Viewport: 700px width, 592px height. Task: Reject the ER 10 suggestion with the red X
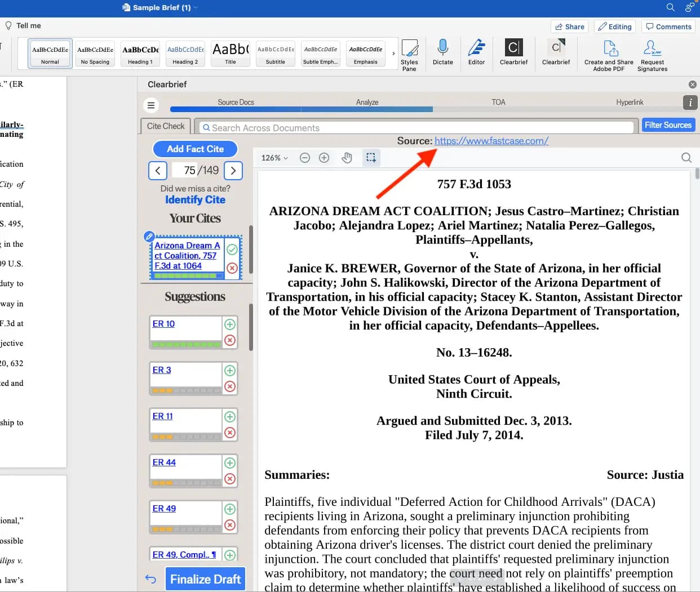click(229, 340)
